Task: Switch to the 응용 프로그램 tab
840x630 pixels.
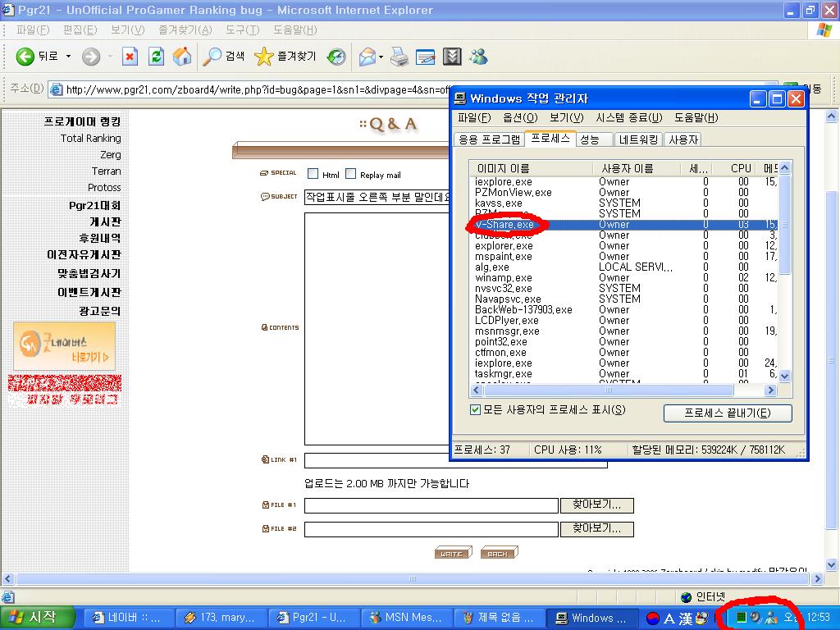Action: [x=490, y=139]
